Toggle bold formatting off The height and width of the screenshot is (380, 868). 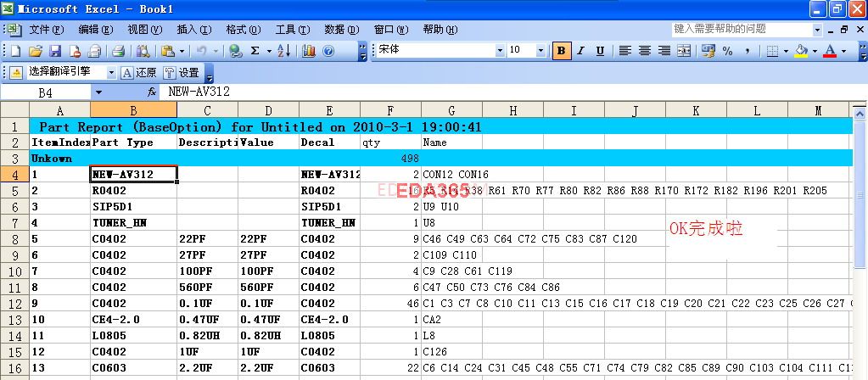562,51
